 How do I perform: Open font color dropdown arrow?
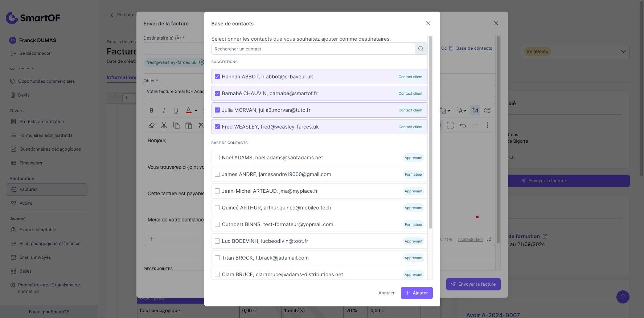196,110
